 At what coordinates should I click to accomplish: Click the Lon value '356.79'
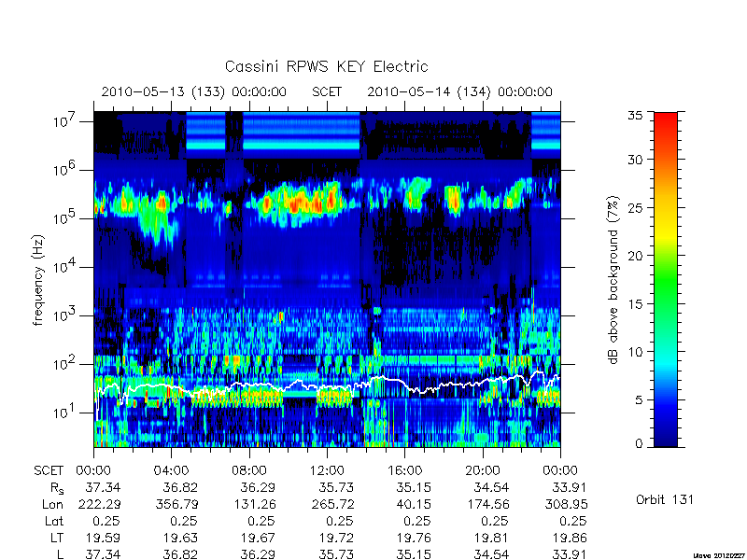pyautogui.click(x=176, y=504)
